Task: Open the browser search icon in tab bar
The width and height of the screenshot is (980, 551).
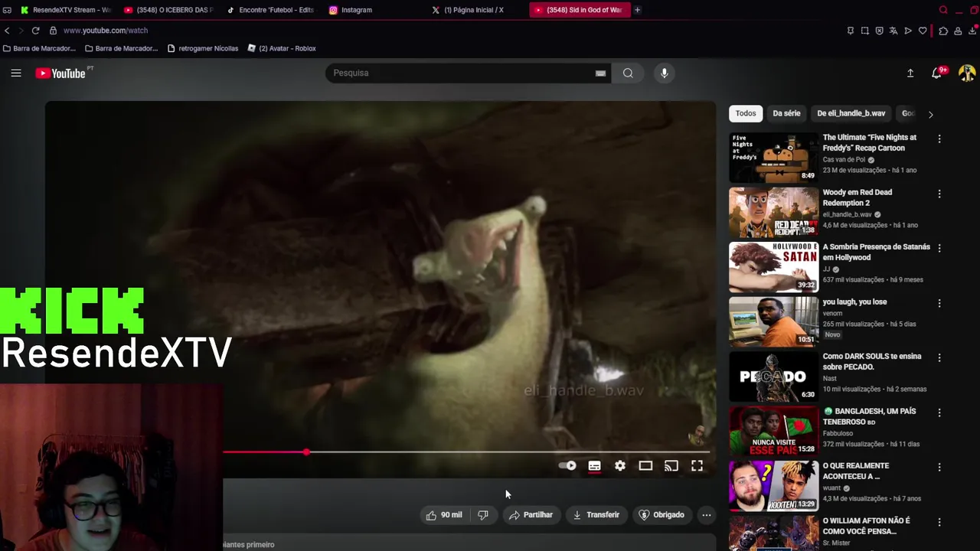Action: [943, 10]
